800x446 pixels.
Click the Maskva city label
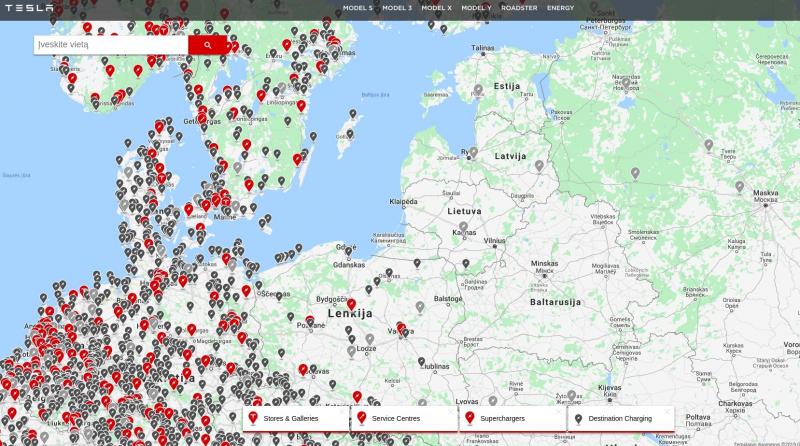[x=766, y=193]
